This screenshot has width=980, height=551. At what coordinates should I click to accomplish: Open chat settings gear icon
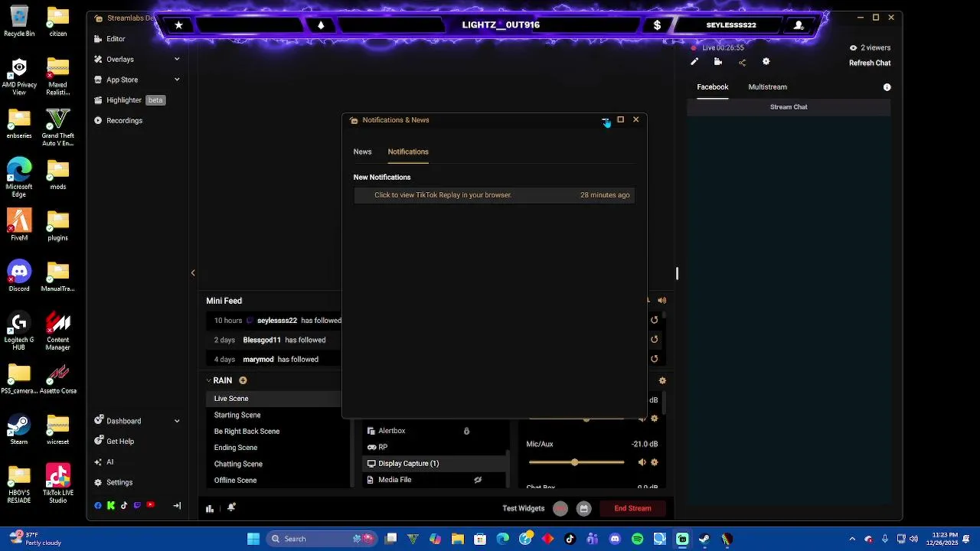[766, 62]
